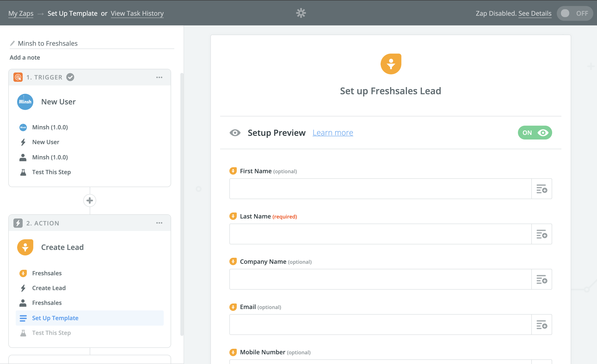
Task: Click the small Minsh icon beside Minsh (1.0.0)
Action: [x=23, y=127]
